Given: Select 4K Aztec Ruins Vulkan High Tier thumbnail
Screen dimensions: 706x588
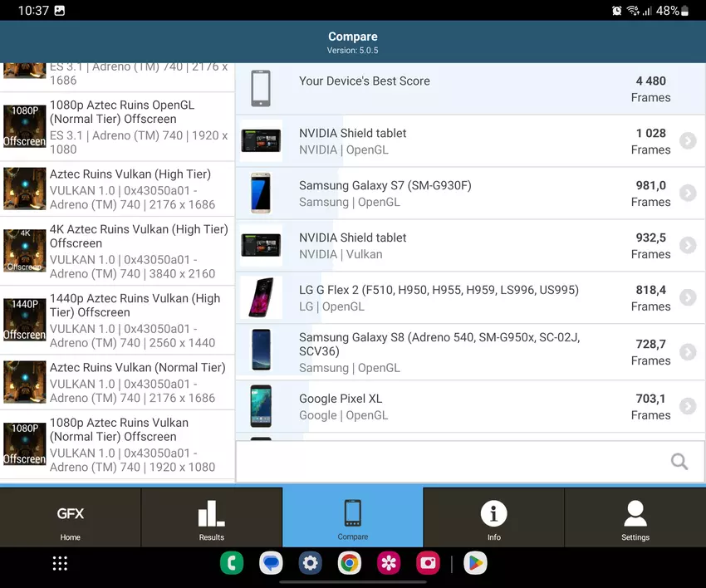Looking at the screenshot, I should (25, 251).
